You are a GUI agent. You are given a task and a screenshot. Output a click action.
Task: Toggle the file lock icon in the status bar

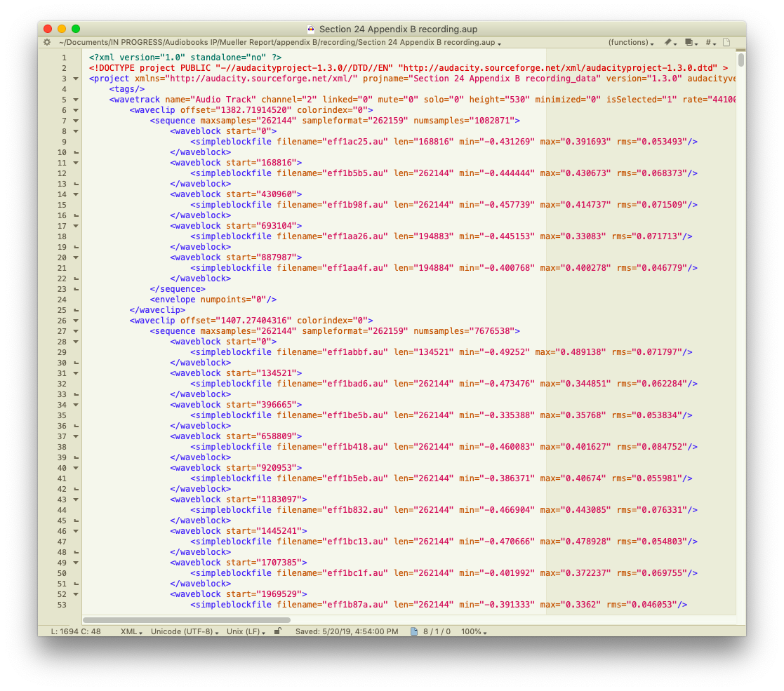tap(277, 631)
